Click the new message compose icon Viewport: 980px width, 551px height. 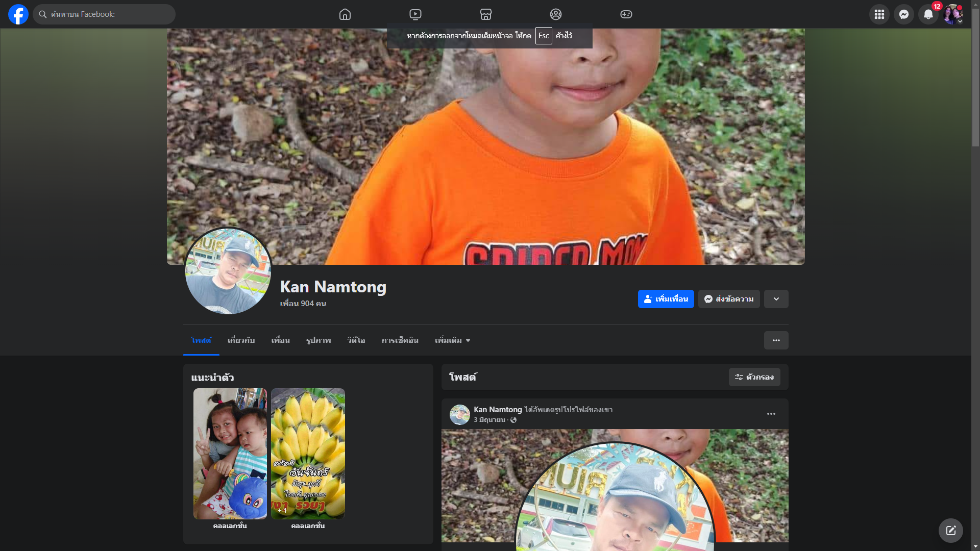(950, 531)
